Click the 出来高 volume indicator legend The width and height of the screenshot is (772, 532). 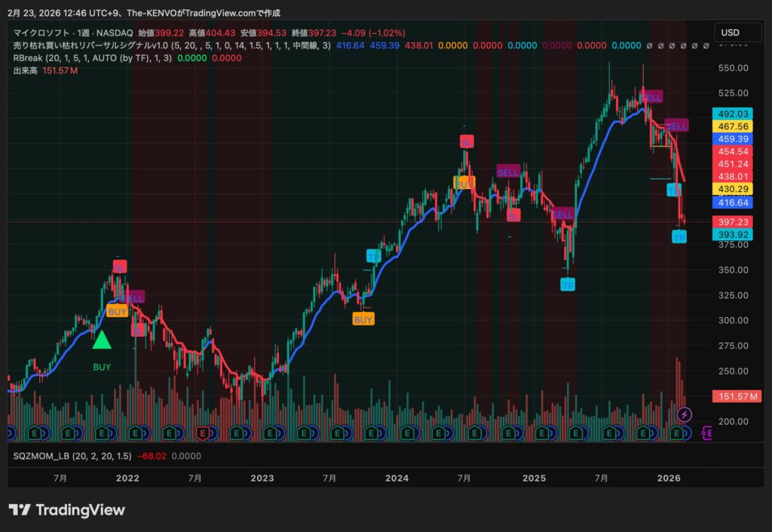click(x=26, y=70)
